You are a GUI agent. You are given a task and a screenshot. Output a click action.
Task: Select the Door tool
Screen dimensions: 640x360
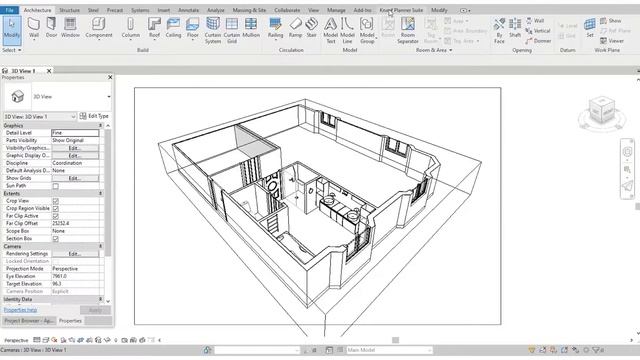(51, 28)
